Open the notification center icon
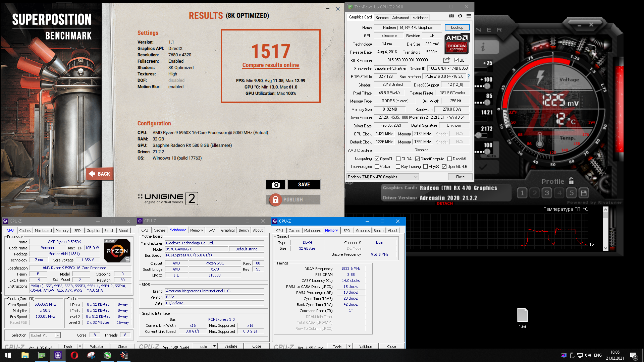 pyautogui.click(x=633, y=355)
